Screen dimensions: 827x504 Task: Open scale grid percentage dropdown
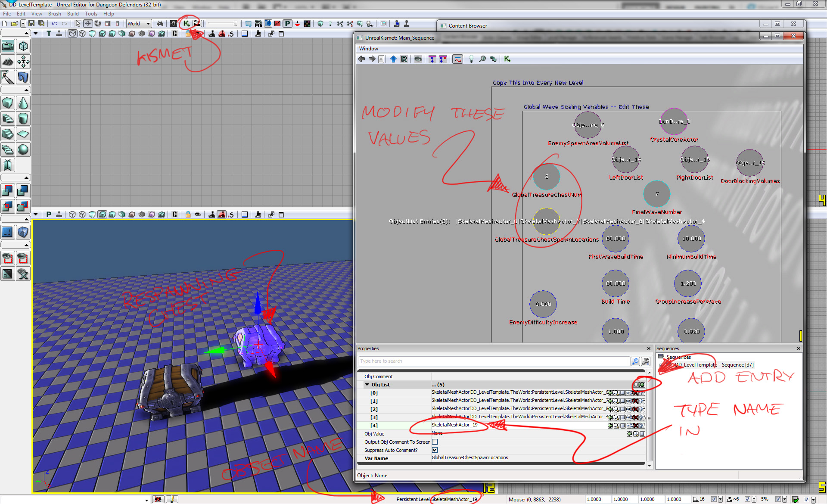pyautogui.click(x=784, y=499)
